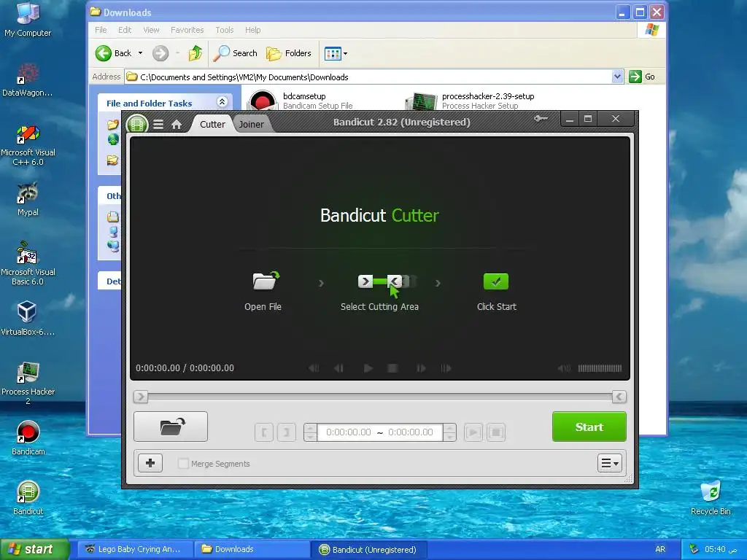
Task: Select the processhacker-2.39-setup file
Action: pos(470,100)
